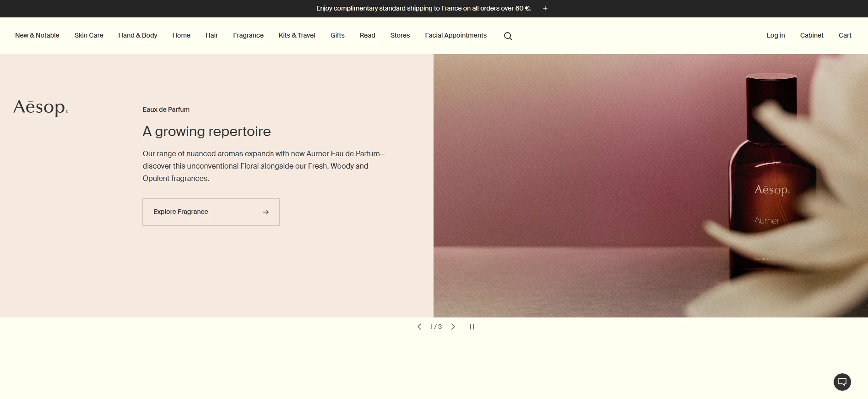
Task: View the Cart
Action: 845,35
